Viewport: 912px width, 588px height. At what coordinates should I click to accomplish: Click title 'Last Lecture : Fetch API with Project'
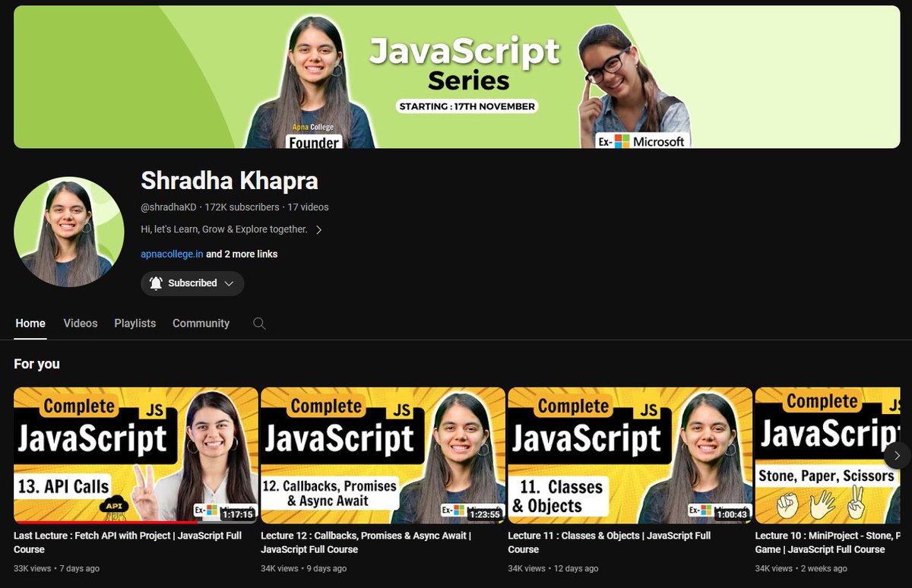click(128, 542)
